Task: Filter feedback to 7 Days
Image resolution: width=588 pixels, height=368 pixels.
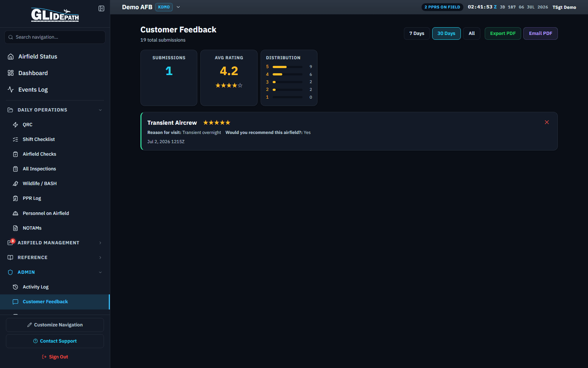Action: point(417,33)
